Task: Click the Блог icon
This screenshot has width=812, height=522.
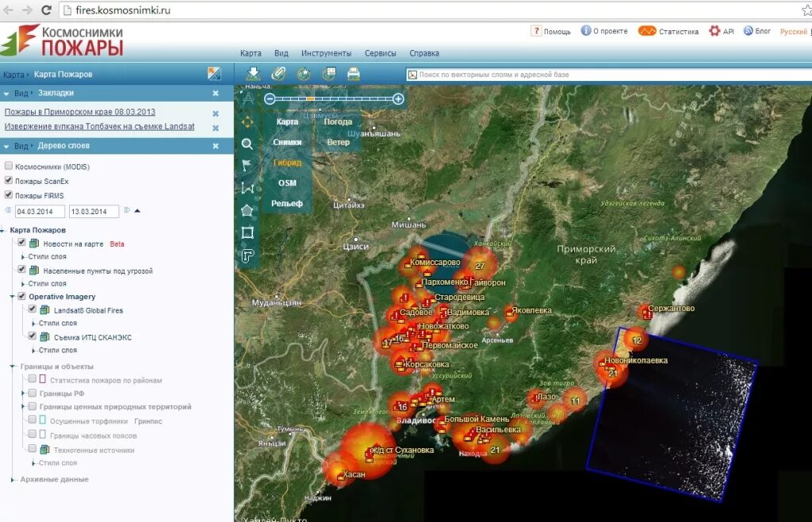Action: (748, 31)
